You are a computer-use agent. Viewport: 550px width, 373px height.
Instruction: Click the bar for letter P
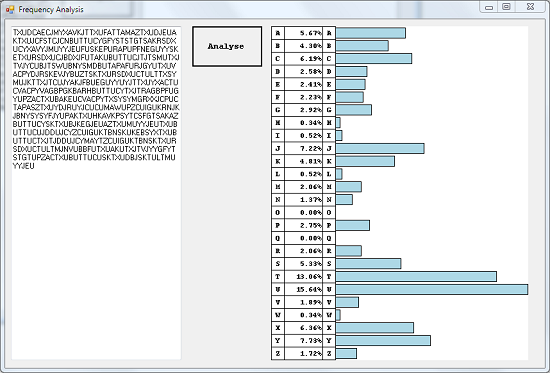(353, 225)
